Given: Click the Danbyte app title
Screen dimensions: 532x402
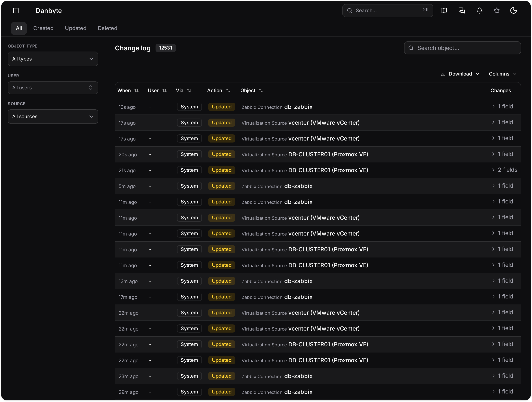Looking at the screenshot, I should pos(49,11).
